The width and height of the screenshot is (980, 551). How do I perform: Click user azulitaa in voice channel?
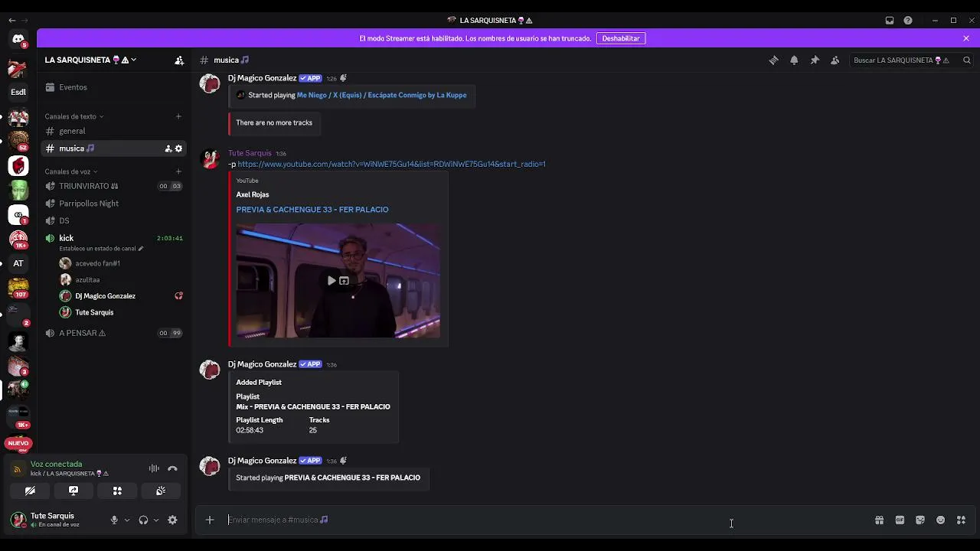tap(87, 280)
